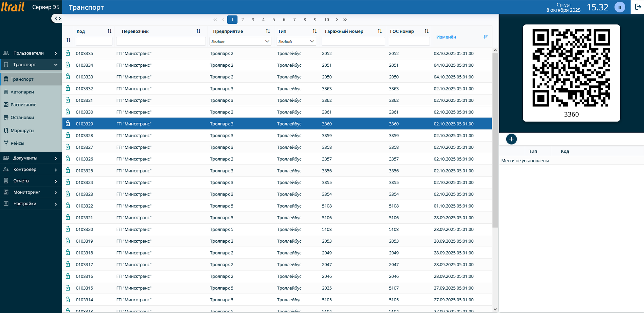644x313 pixels.
Task: Open the Тип filter dropdown
Action: click(x=296, y=42)
